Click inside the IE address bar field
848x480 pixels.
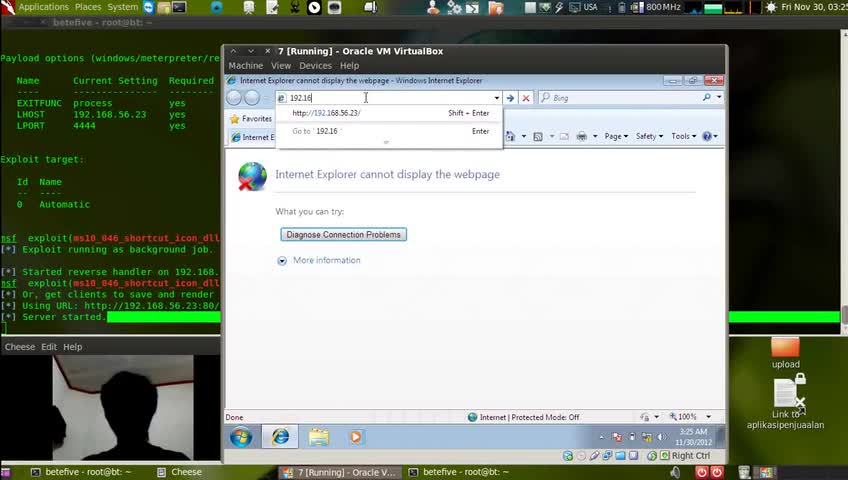pyautogui.click(x=388, y=98)
